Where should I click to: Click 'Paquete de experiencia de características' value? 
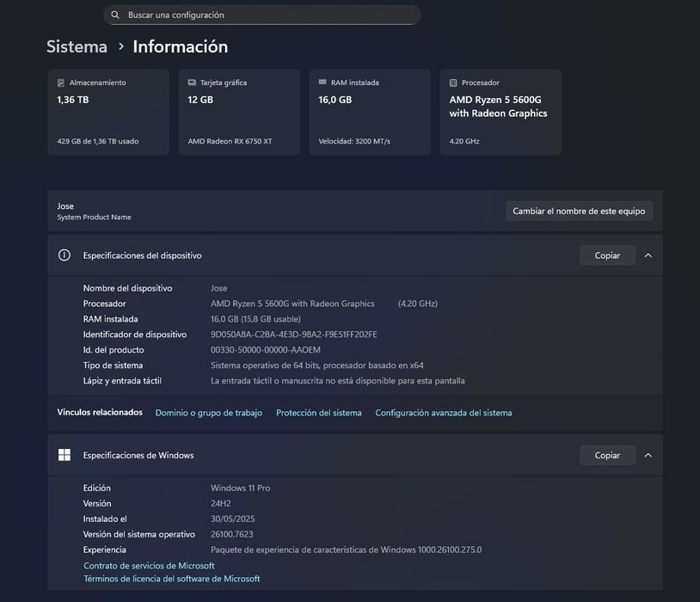pyautogui.click(x=346, y=550)
